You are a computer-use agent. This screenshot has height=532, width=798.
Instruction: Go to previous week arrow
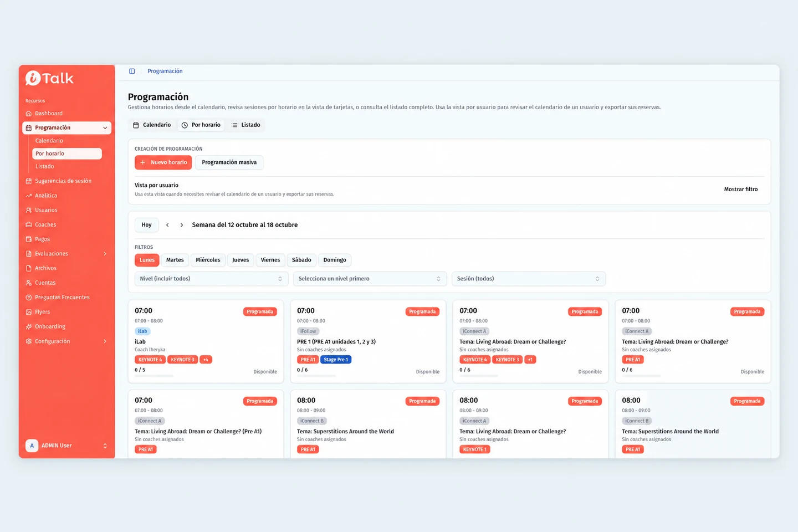tap(167, 225)
